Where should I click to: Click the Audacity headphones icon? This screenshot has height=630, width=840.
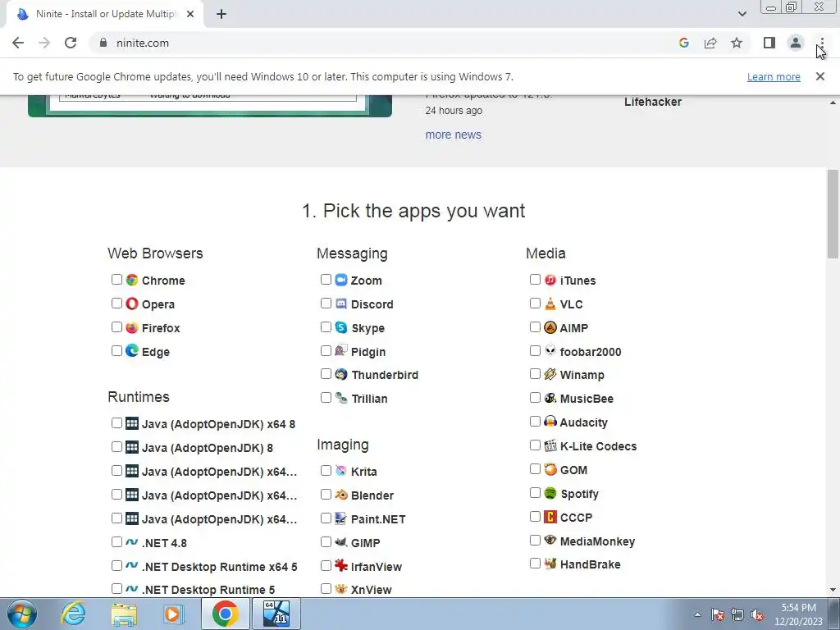[x=550, y=422]
